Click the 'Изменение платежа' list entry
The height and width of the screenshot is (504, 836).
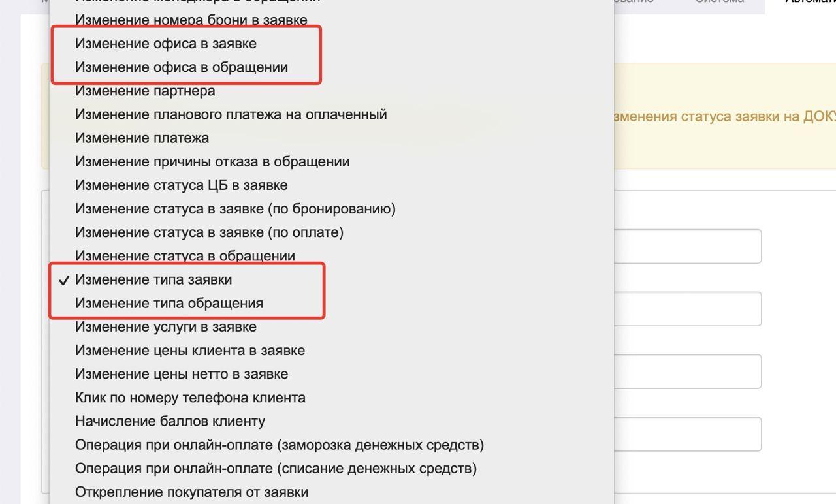click(x=142, y=138)
